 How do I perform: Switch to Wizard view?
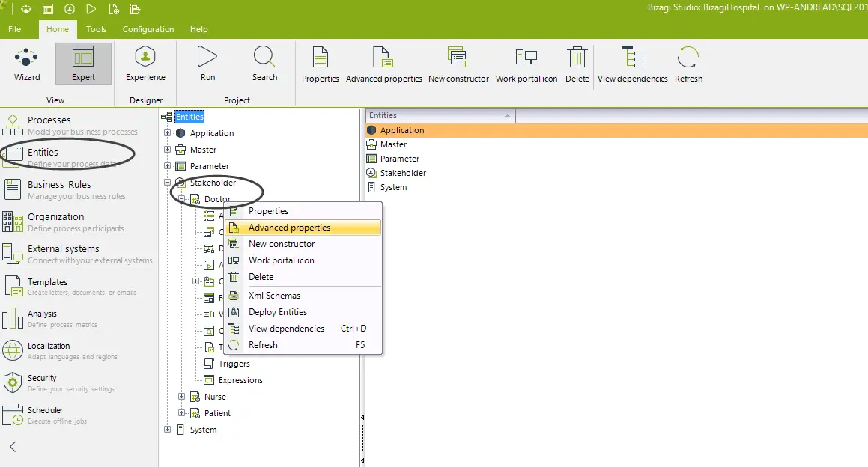pyautogui.click(x=26, y=64)
